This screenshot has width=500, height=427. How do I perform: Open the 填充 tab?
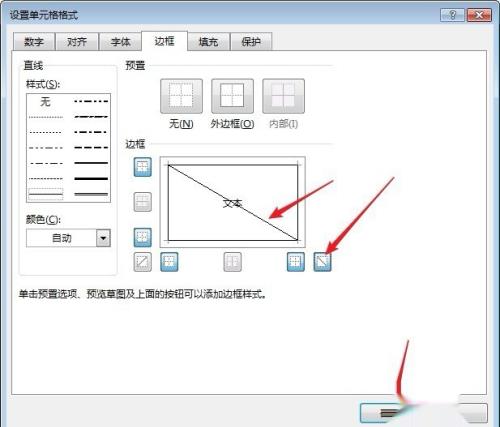[208, 42]
